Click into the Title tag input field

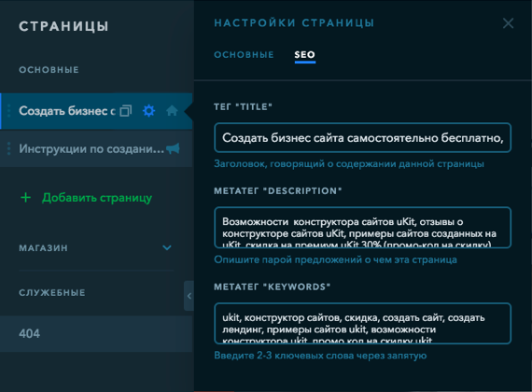(x=362, y=138)
